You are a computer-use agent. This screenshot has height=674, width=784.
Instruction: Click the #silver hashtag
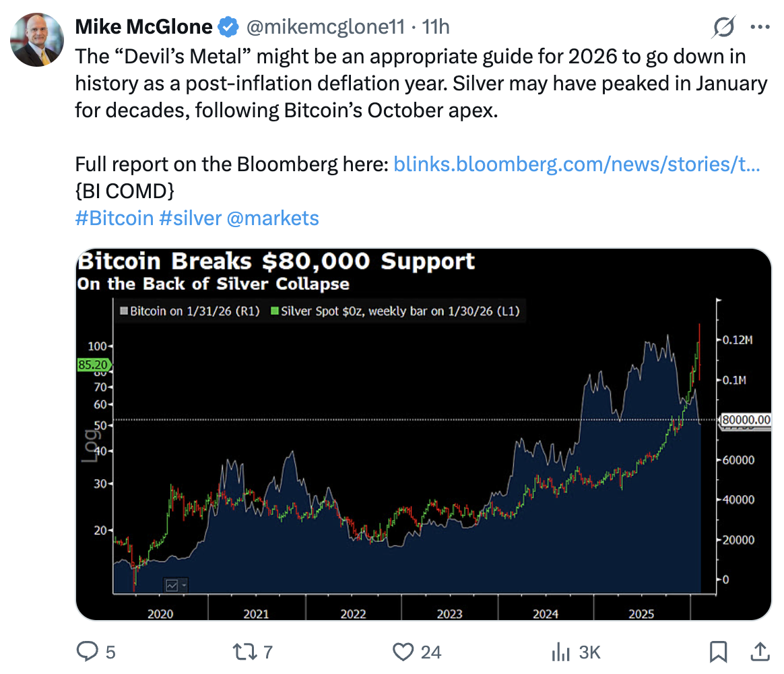click(x=191, y=218)
